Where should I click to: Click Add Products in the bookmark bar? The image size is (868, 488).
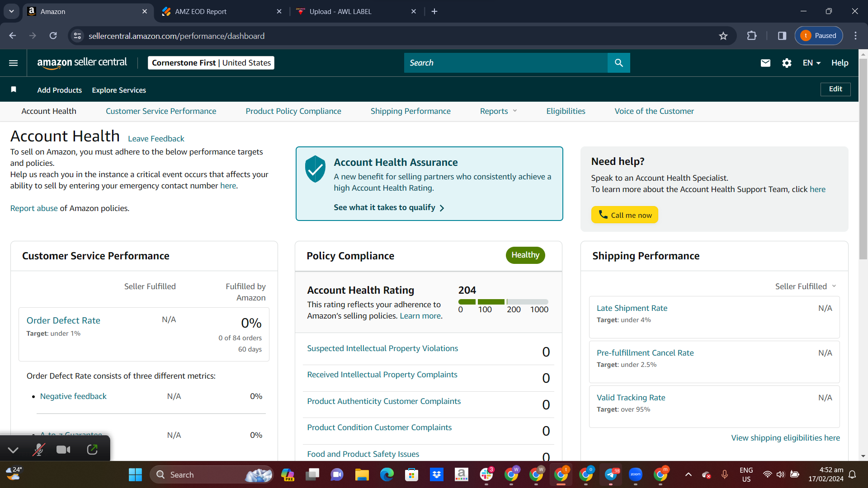[x=60, y=90]
